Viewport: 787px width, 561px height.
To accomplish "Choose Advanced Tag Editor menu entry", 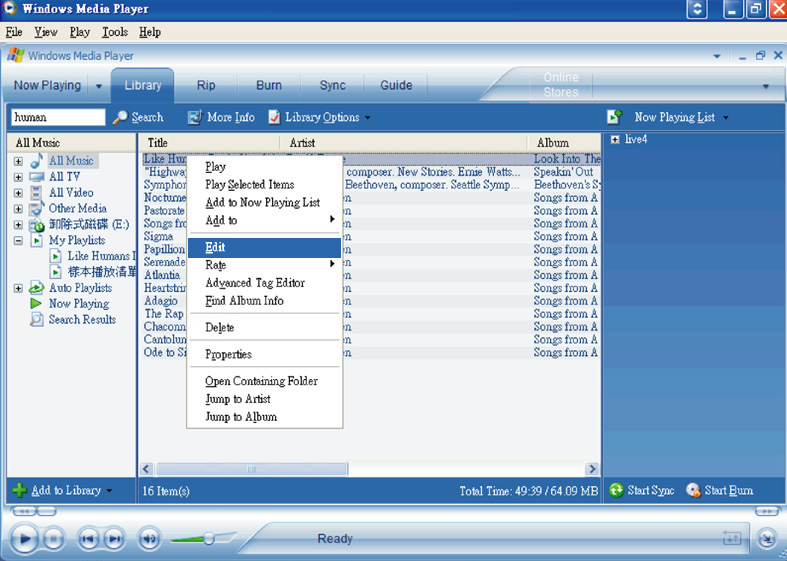I will [264, 283].
